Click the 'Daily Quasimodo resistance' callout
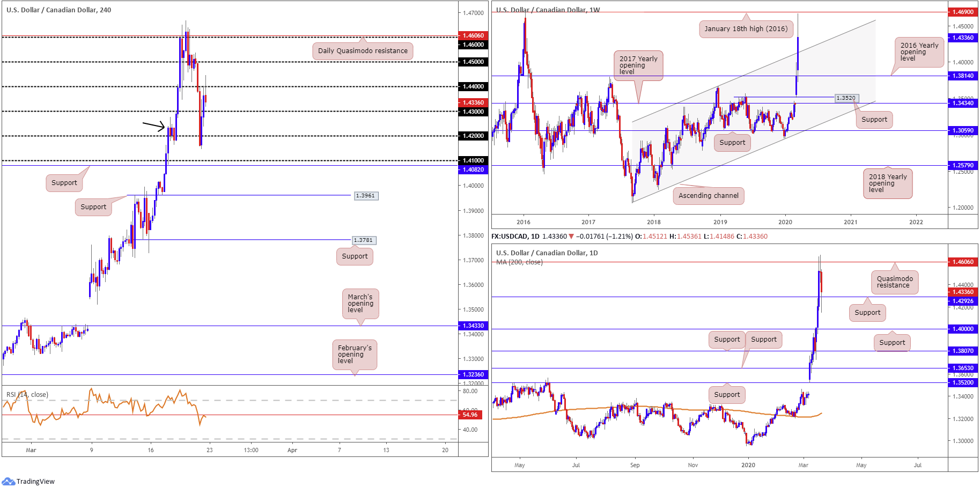 click(363, 51)
